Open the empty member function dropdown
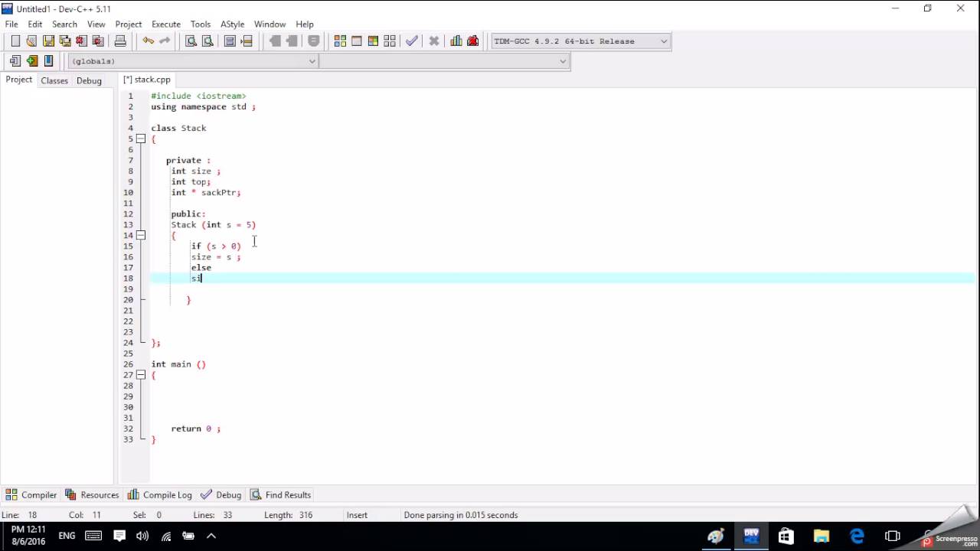This screenshot has height=551, width=980. [x=444, y=61]
